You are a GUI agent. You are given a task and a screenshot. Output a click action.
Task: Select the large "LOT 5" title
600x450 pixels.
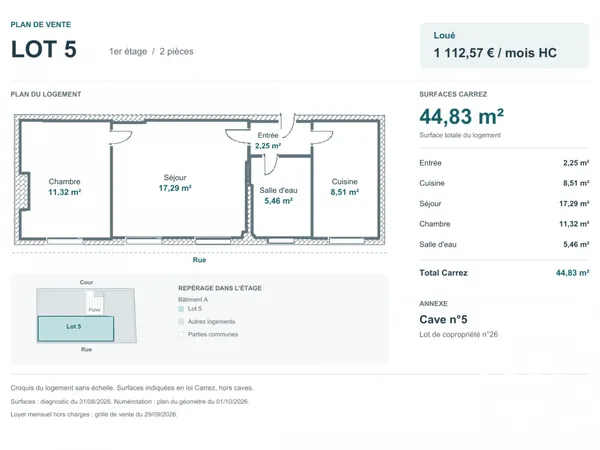click(44, 49)
